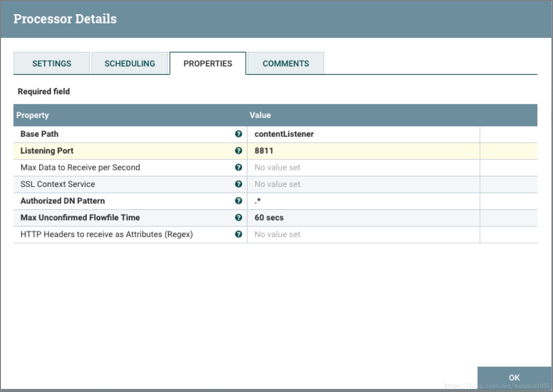
Task: Show help for HTTP Headers to receive as Attributes
Action: click(x=238, y=234)
